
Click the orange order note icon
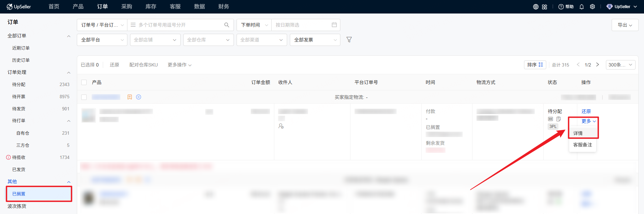pyautogui.click(x=130, y=97)
